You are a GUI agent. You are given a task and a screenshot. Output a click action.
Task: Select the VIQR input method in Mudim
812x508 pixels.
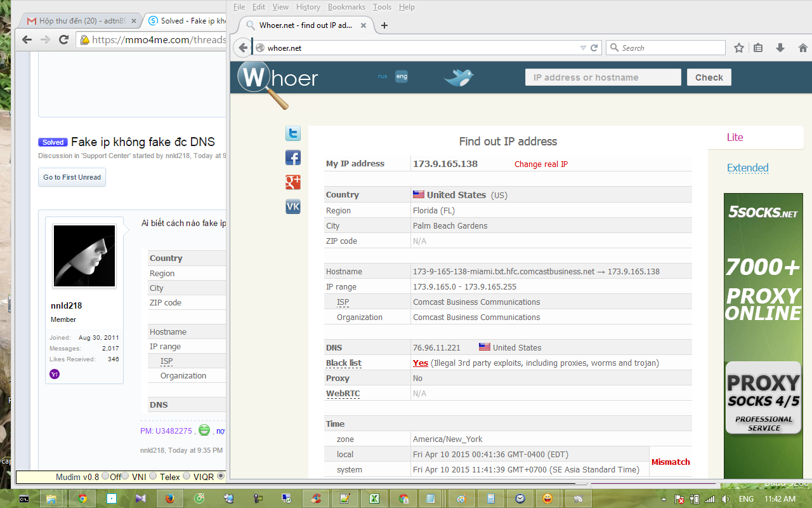[x=187, y=476]
